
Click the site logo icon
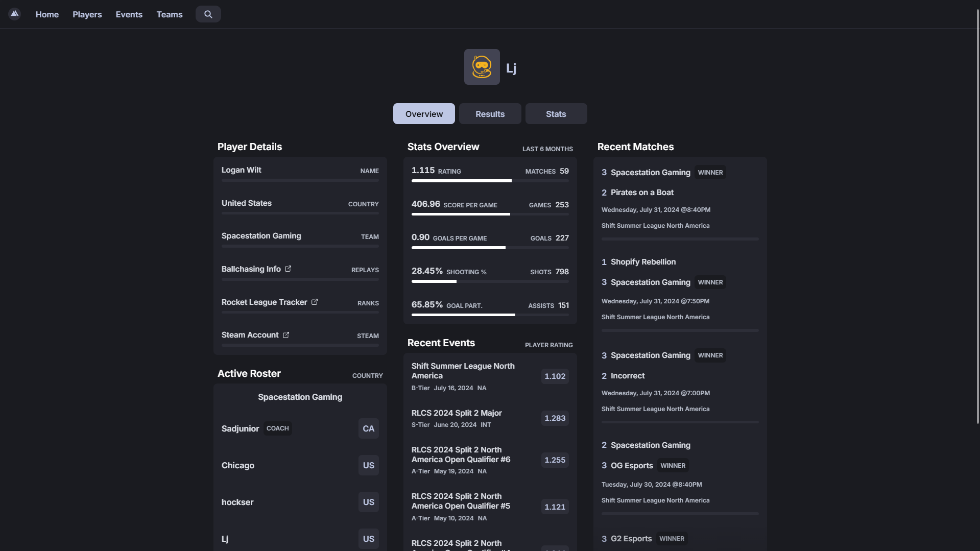(14, 14)
